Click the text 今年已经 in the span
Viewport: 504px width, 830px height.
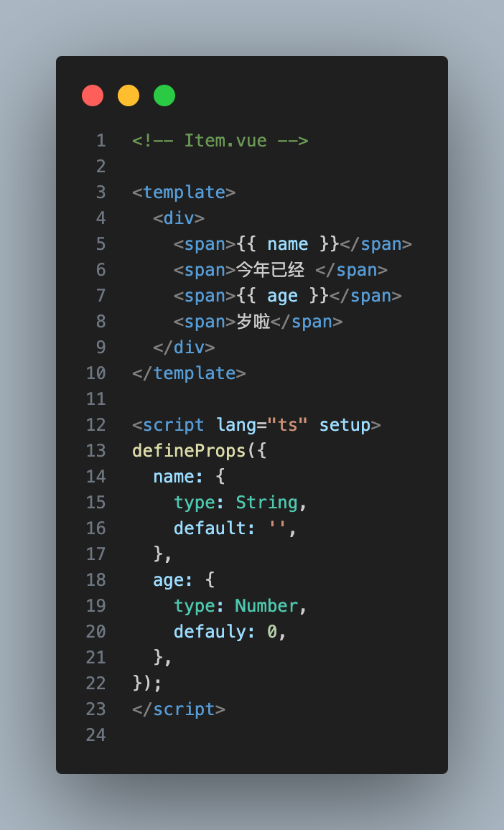click(271, 270)
